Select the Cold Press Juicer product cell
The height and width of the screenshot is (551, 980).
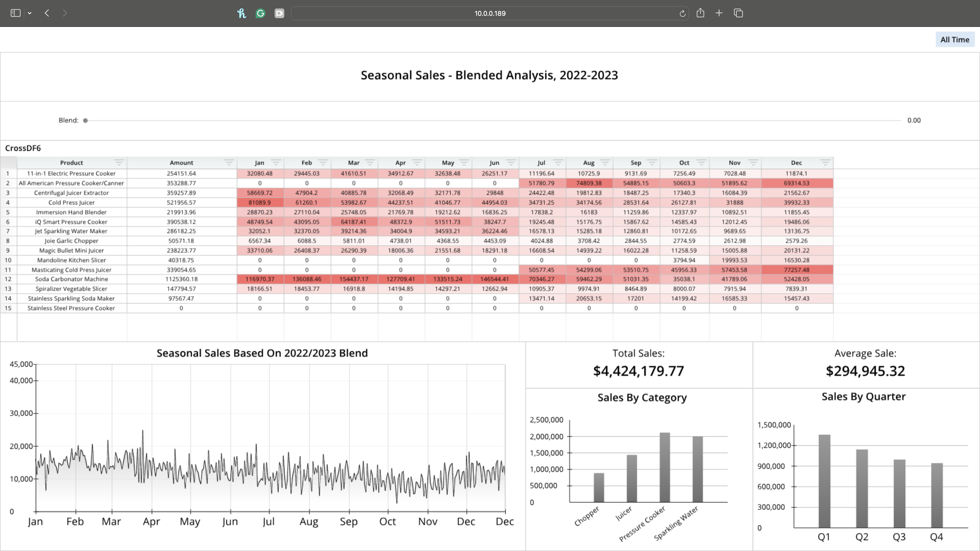[71, 203]
